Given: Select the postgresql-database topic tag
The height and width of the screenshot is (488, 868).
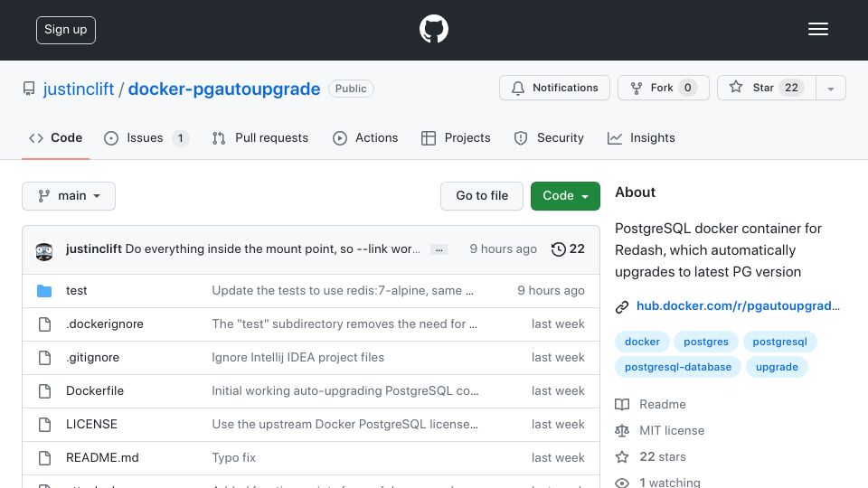Looking at the screenshot, I should (x=678, y=367).
